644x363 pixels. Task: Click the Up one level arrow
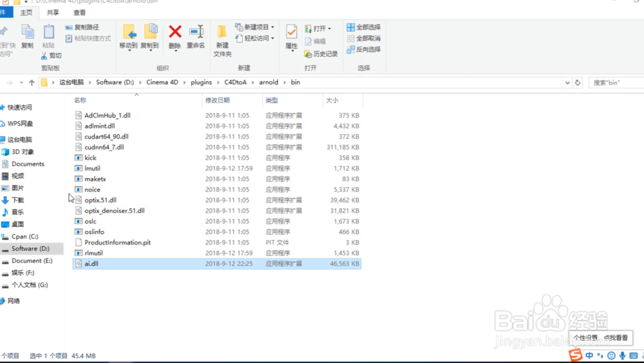point(32,83)
